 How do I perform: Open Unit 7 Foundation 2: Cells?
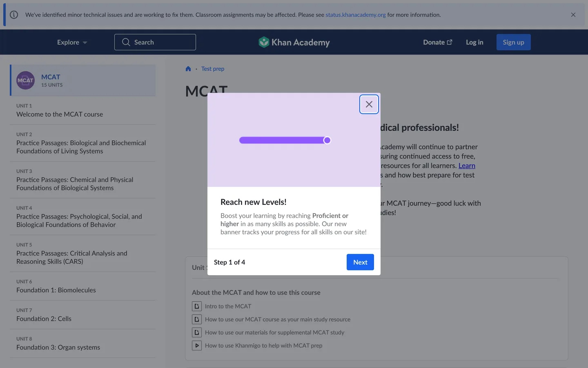pos(82,315)
